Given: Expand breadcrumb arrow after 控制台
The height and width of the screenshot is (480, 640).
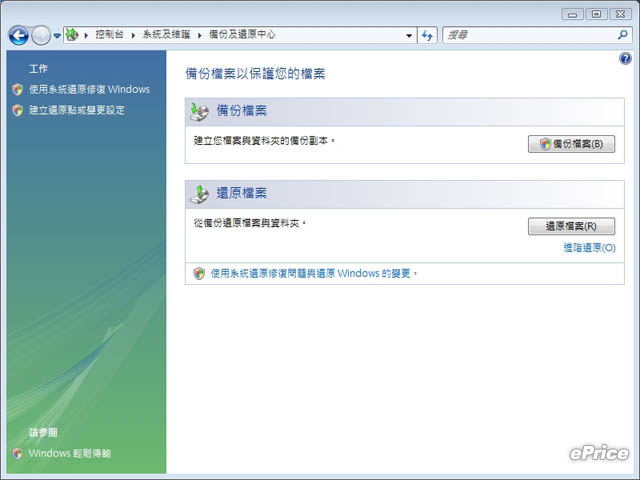Looking at the screenshot, I should (x=133, y=36).
